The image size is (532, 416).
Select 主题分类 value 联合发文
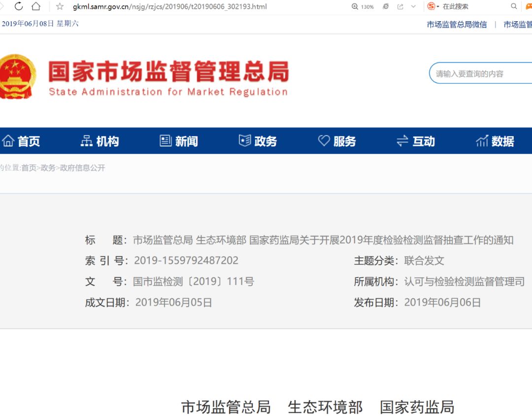[424, 260]
